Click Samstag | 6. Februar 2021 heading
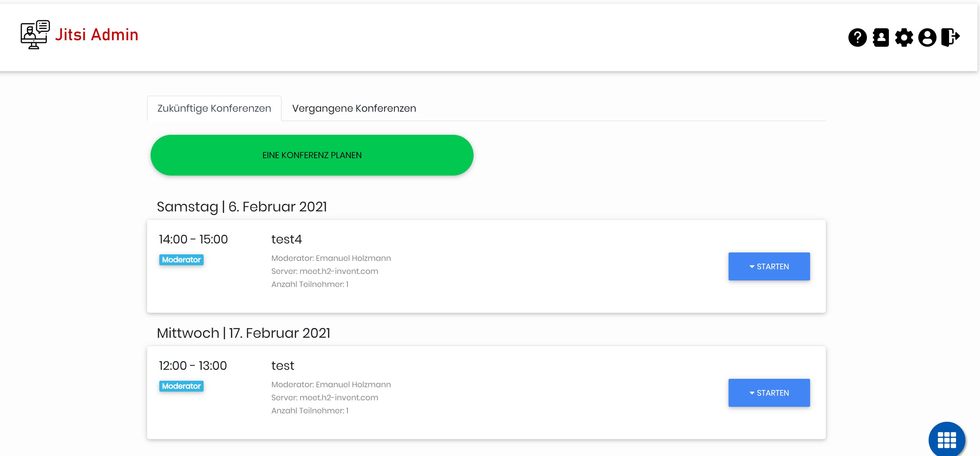 point(242,207)
